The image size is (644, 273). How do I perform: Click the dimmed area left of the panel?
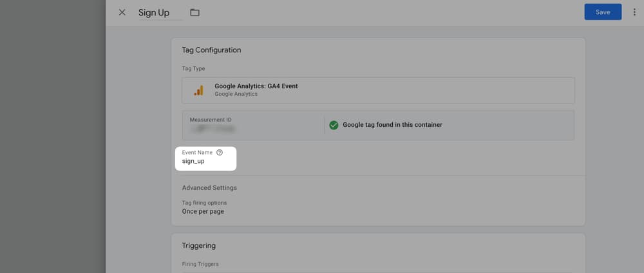52,136
